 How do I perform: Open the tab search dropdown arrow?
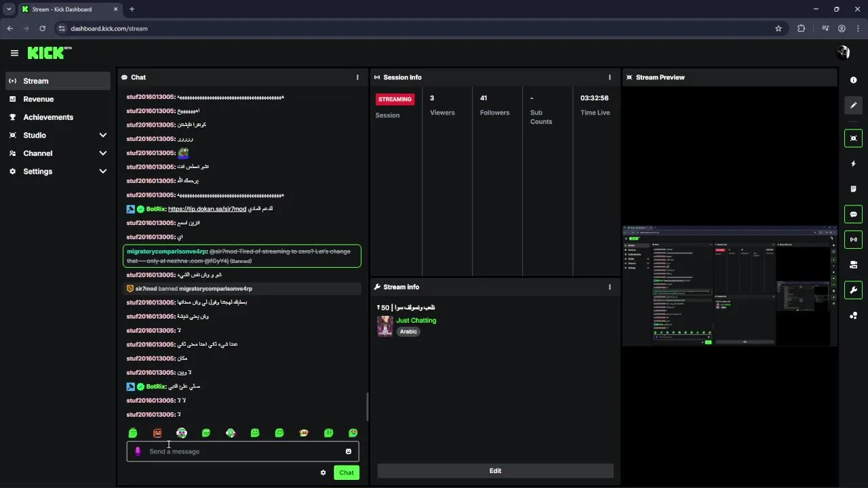click(x=9, y=9)
